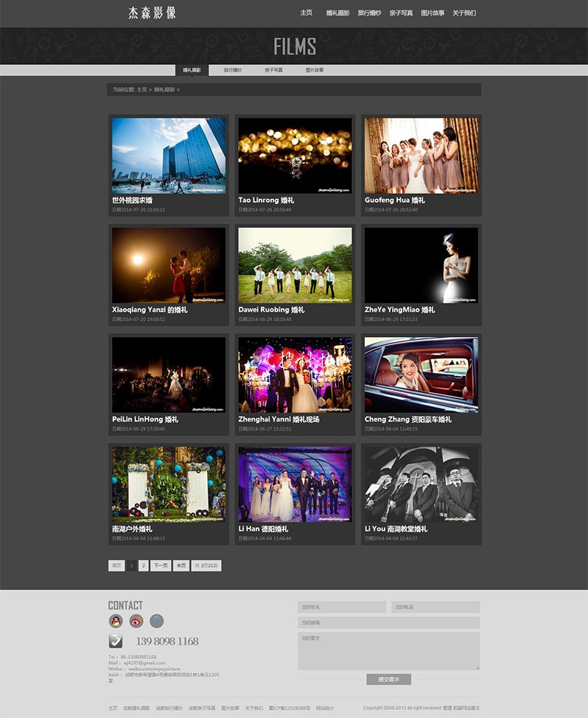Select 旅行婚纱 in top navigation menu
This screenshot has height=718, width=588.
369,13
